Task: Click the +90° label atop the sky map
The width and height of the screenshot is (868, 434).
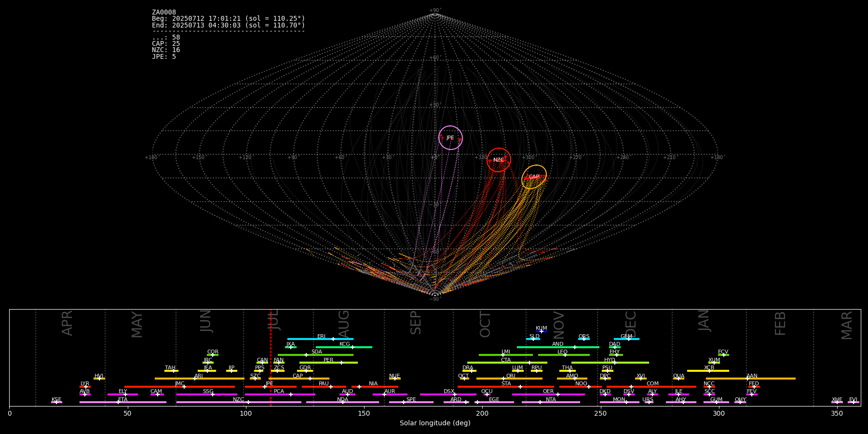Action: point(435,10)
